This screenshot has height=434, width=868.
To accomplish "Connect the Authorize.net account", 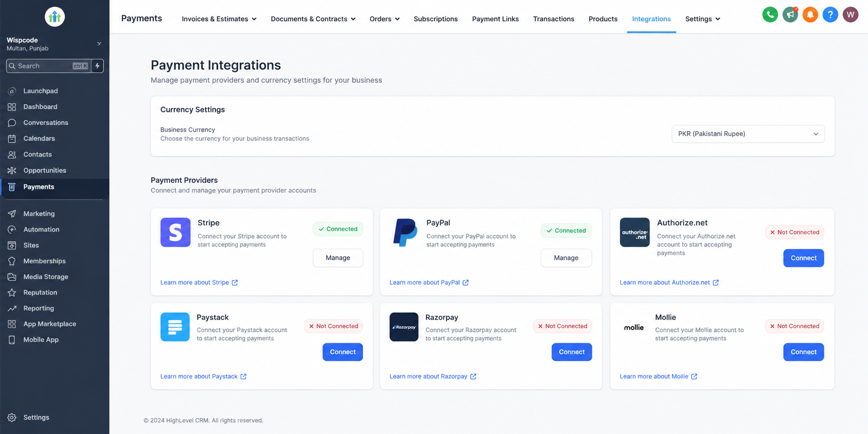I will coord(803,258).
